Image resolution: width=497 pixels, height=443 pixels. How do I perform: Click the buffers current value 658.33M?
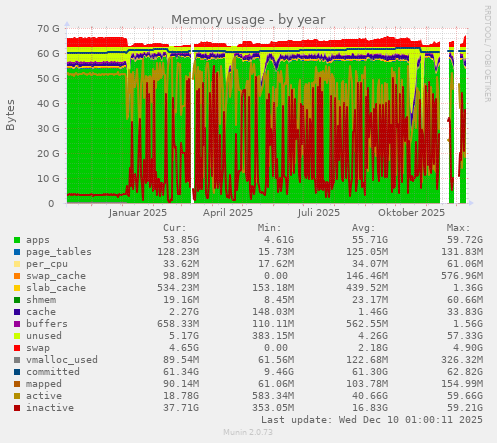[x=178, y=324]
